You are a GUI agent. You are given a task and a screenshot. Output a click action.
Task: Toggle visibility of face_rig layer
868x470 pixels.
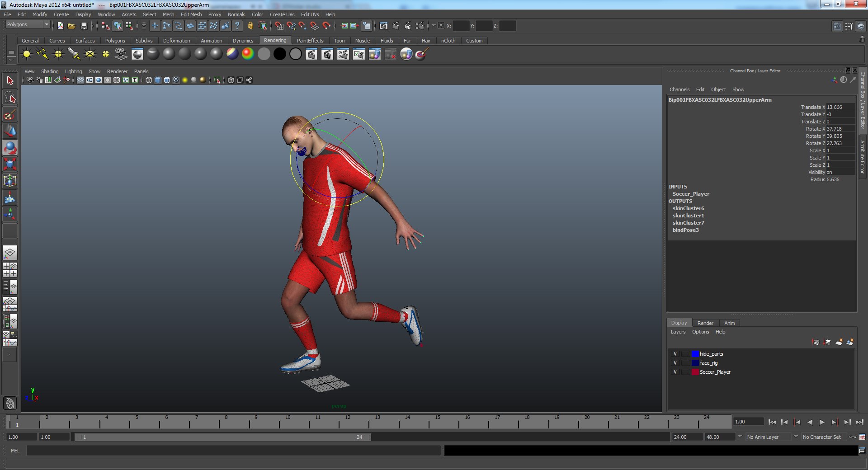[675, 363]
